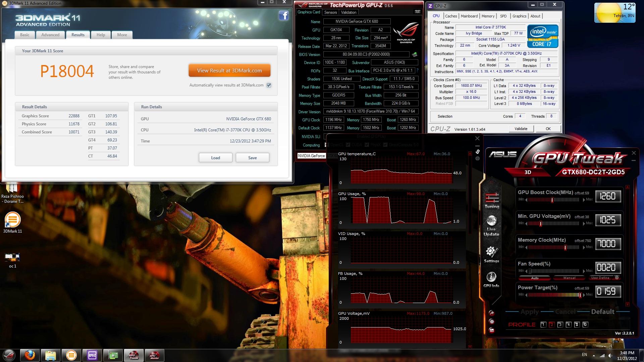Image resolution: width=644 pixels, height=362 pixels.
Task: Click View Result at 3DMark.com button
Action: tap(229, 71)
